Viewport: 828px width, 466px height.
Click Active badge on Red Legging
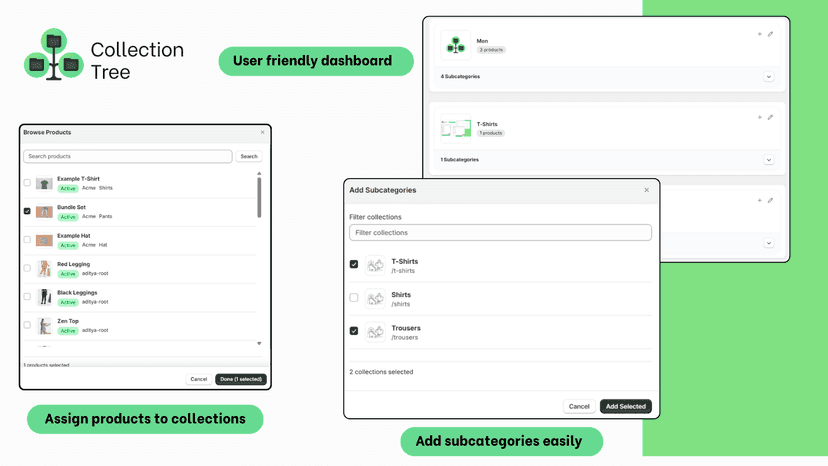pos(68,274)
